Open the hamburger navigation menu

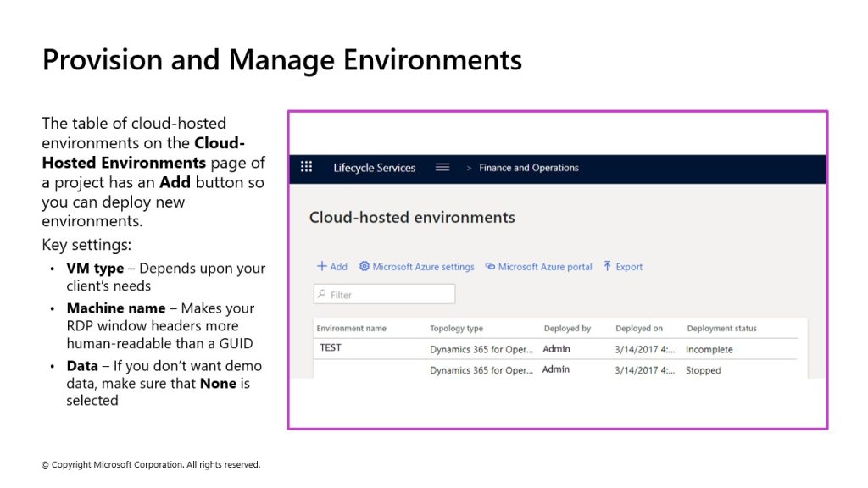point(442,167)
